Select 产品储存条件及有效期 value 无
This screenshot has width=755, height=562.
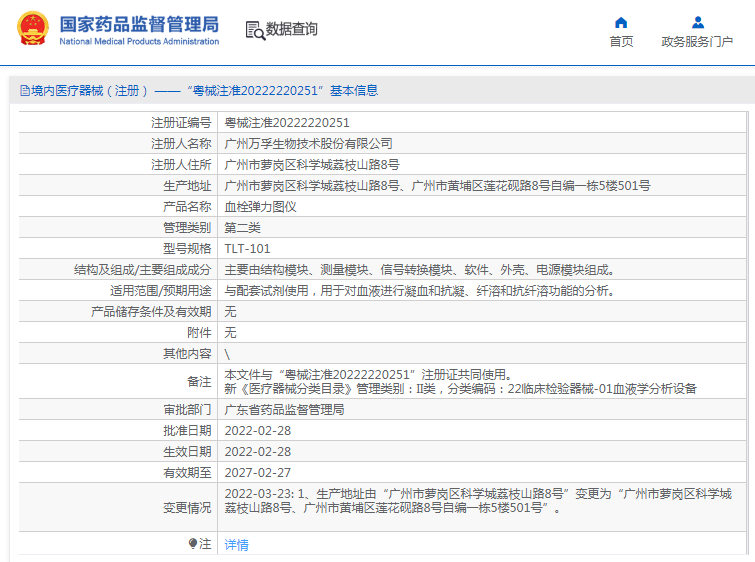click(230, 312)
